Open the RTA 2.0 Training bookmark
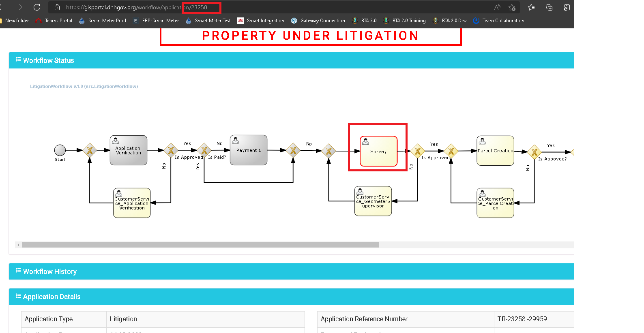This screenshot has height=333, width=644. [x=404, y=21]
